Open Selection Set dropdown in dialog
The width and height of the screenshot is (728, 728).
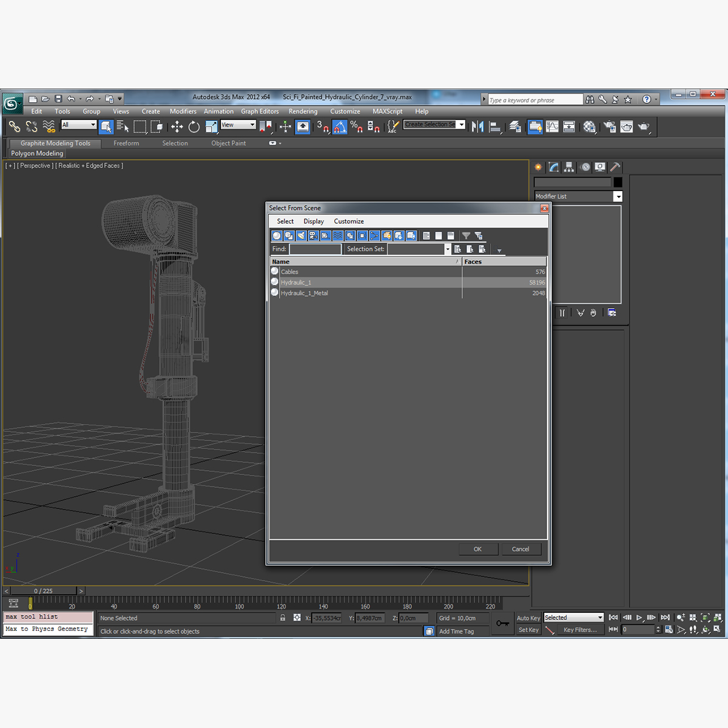click(x=448, y=249)
